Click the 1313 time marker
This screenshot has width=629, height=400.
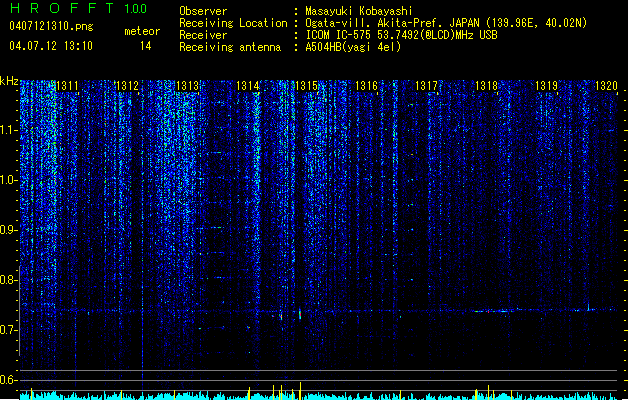point(187,86)
